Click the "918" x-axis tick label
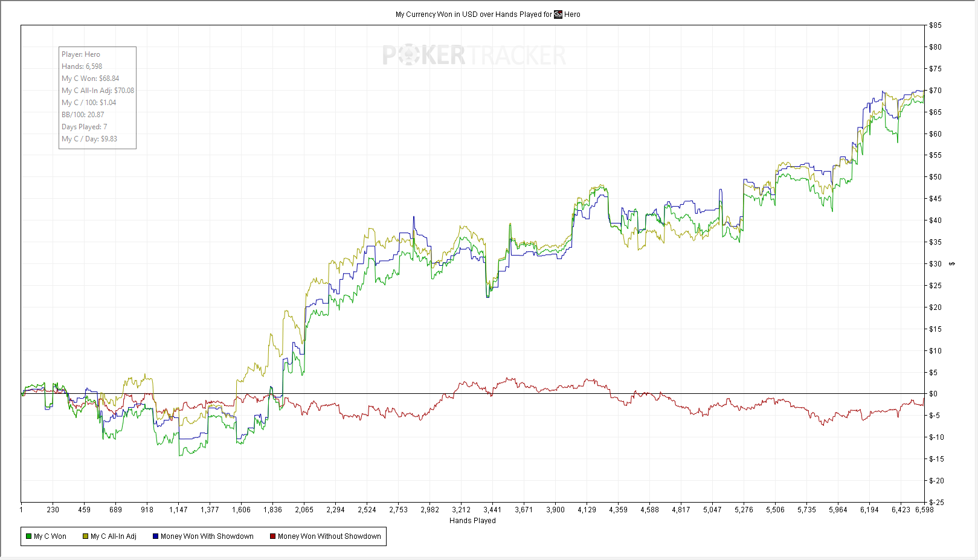This screenshot has height=560, width=978. 147,510
